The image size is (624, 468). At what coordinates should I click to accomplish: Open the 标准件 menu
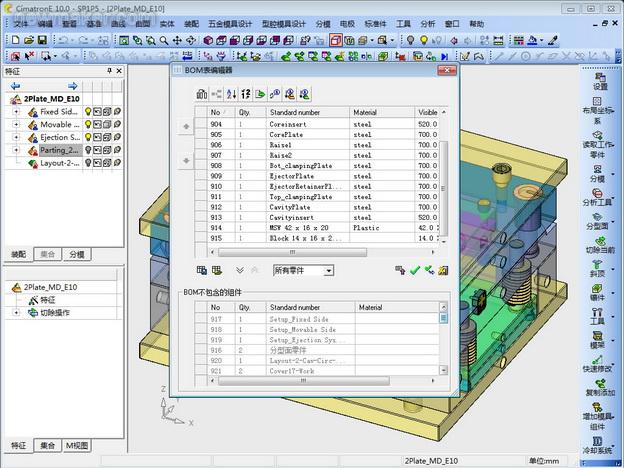375,24
